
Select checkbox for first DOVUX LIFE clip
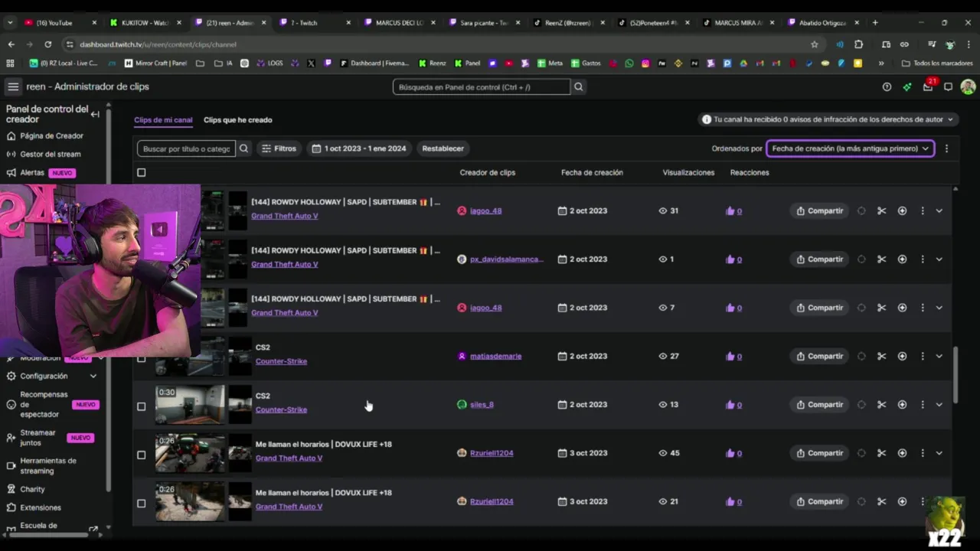[141, 455]
